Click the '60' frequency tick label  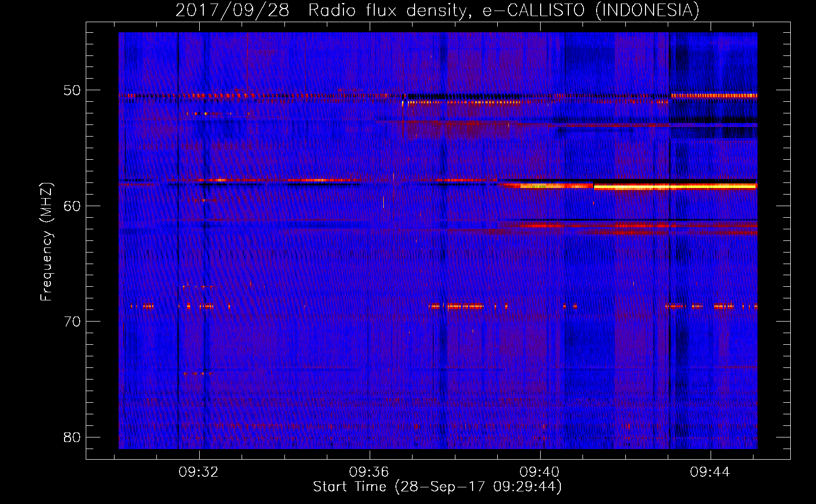[x=72, y=206]
